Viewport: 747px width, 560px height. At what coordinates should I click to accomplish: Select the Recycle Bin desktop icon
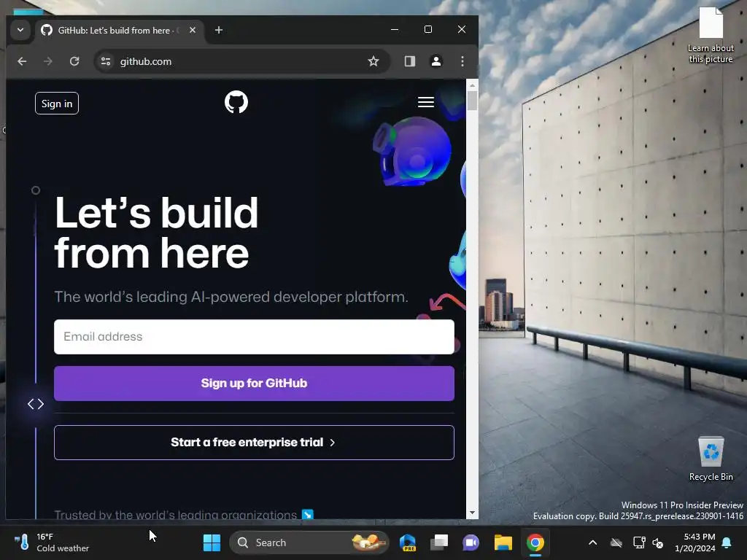coord(711,459)
